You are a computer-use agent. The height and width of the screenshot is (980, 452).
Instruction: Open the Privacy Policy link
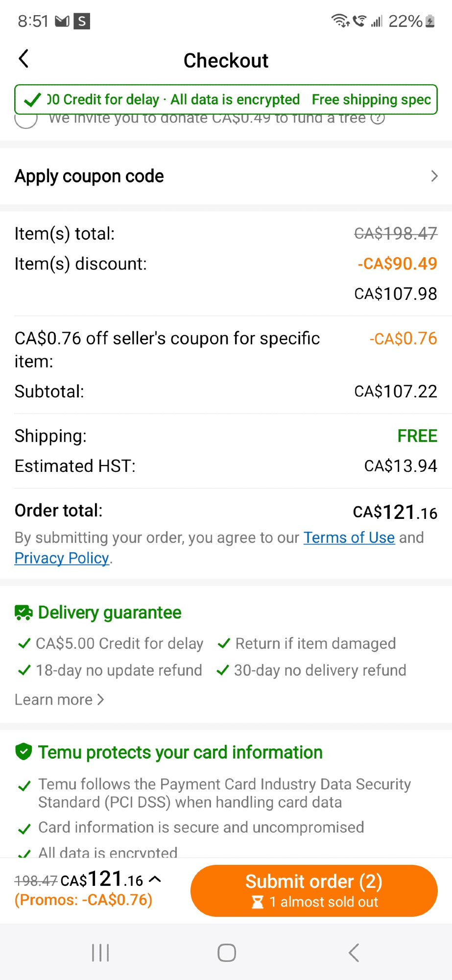[x=62, y=558]
